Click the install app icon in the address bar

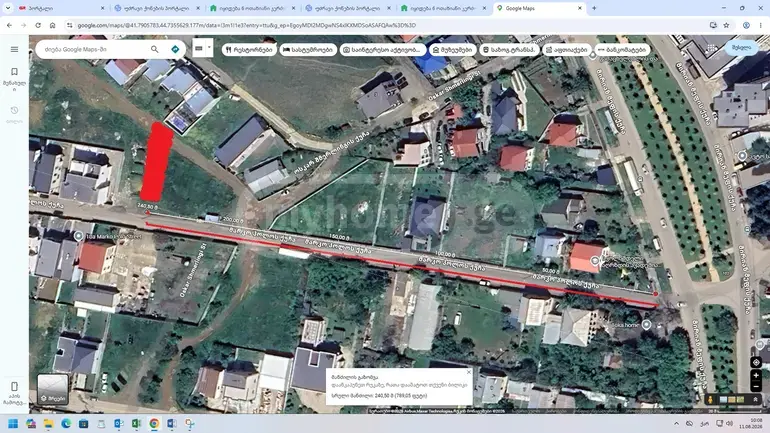(x=713, y=25)
